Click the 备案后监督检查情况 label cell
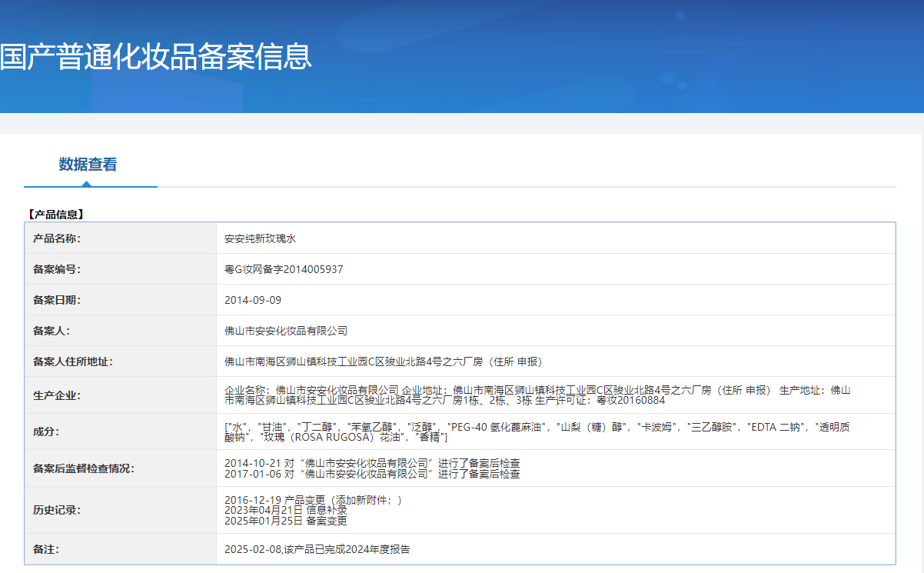This screenshot has width=924, height=573. click(x=121, y=468)
